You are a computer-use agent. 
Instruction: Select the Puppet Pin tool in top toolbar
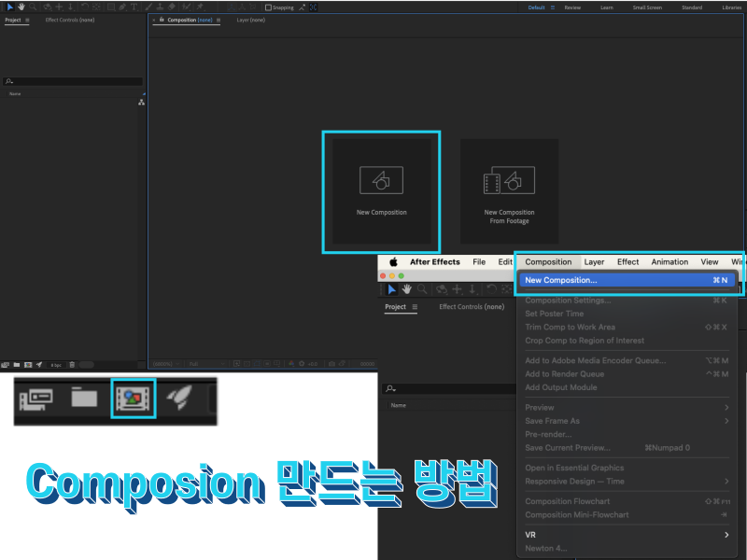(200, 7)
